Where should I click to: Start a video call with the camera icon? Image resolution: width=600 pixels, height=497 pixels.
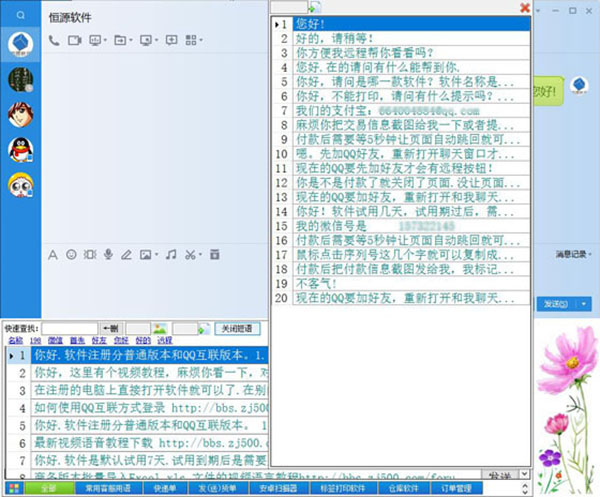tap(75, 41)
